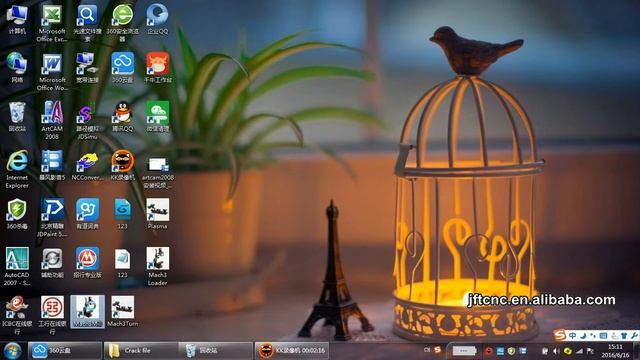Viewport: 640px width, 360px height.
Task: Switch to 回收站 window in taskbar
Action: 216,351
